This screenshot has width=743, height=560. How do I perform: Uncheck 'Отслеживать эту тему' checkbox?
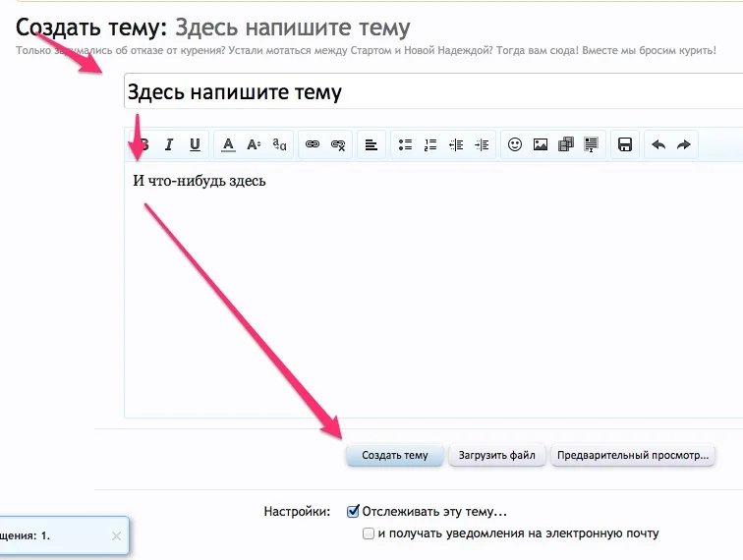pyautogui.click(x=353, y=511)
